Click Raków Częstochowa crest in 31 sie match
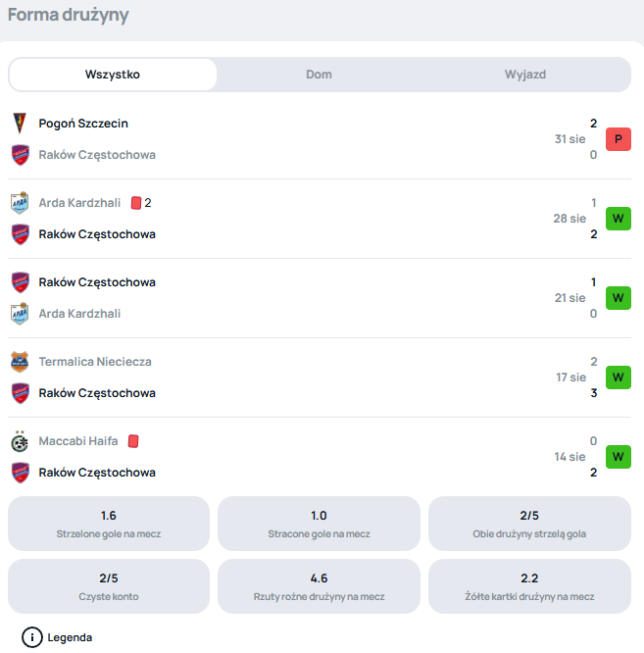This screenshot has width=644, height=653. click(20, 155)
